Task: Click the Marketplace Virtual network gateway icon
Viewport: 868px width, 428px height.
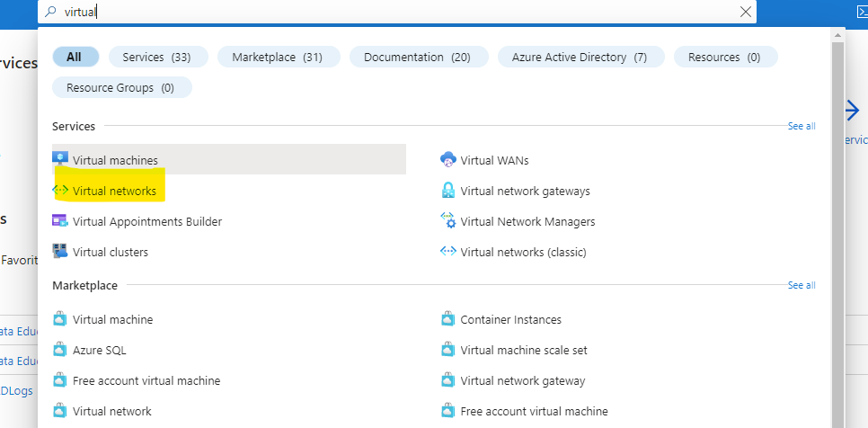Action: pyautogui.click(x=447, y=380)
